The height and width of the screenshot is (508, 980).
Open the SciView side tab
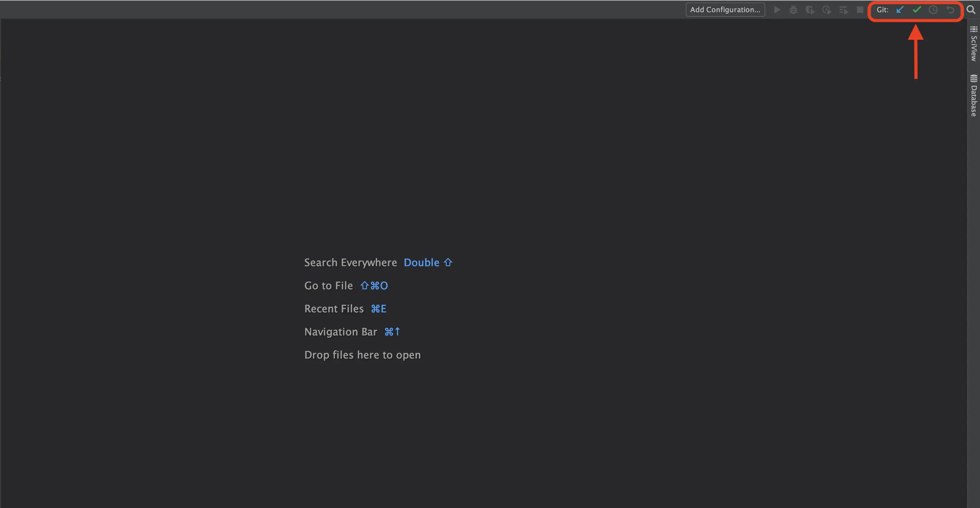974,44
